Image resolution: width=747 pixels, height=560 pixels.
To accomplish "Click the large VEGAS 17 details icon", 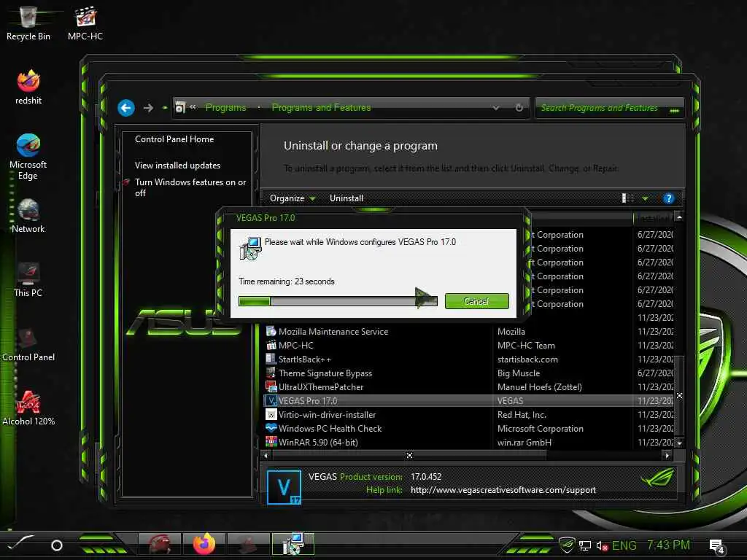I will (284, 487).
